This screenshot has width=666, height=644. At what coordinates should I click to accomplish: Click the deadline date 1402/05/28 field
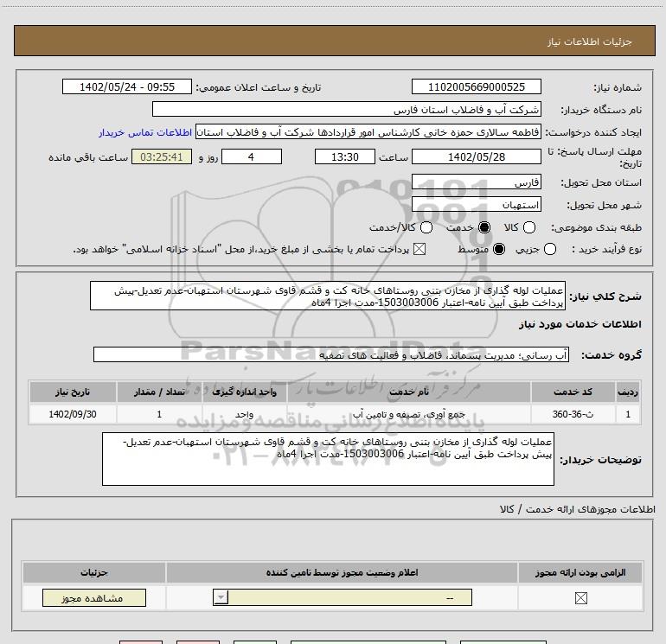(x=476, y=156)
